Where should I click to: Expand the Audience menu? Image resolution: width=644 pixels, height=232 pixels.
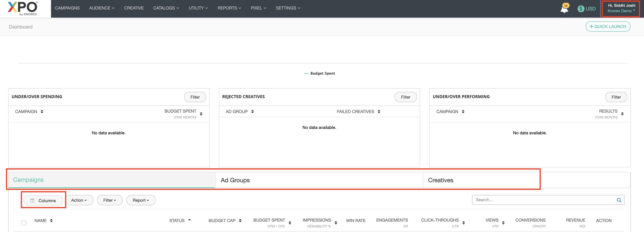pos(102,8)
